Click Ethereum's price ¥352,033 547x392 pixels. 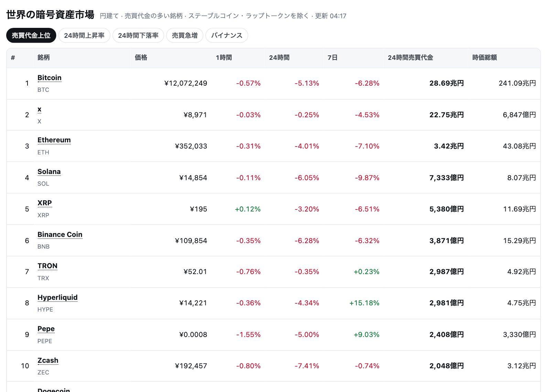click(191, 146)
